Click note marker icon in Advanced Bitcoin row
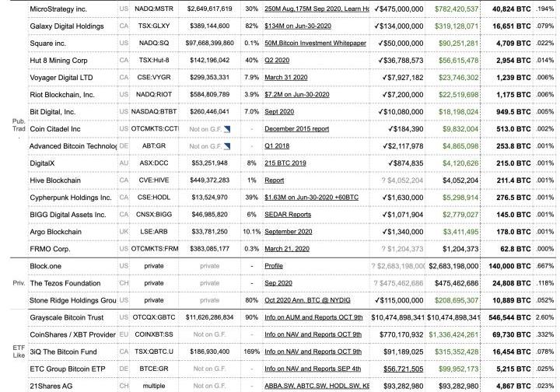This screenshot has height=392, width=560. click(227, 146)
